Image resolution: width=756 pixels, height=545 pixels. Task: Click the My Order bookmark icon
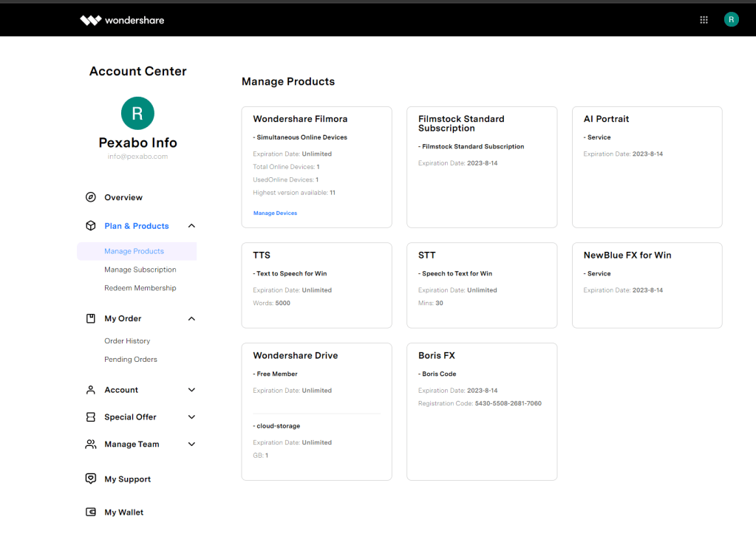coord(91,318)
